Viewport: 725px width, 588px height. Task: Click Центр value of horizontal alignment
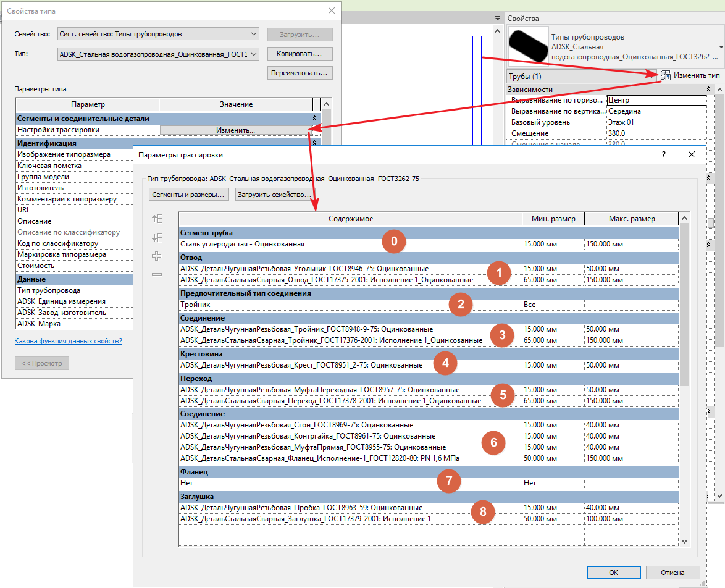pos(656,100)
